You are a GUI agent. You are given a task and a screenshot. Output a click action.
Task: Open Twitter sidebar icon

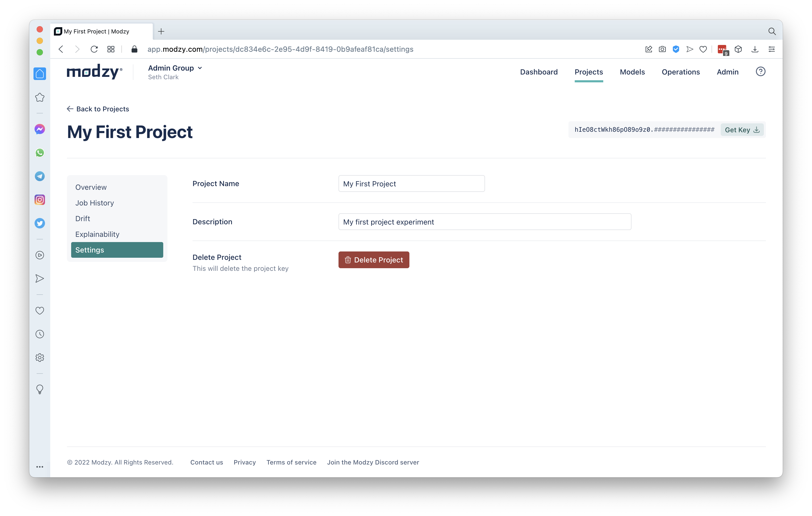click(x=40, y=223)
